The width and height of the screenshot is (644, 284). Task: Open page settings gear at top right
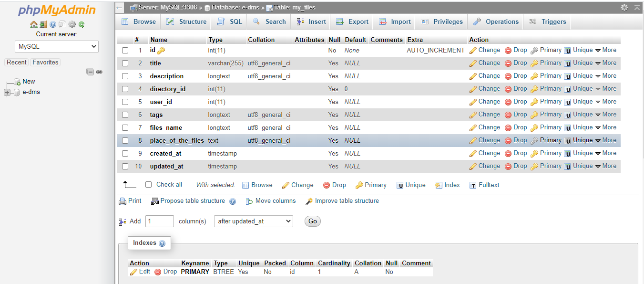[624, 8]
